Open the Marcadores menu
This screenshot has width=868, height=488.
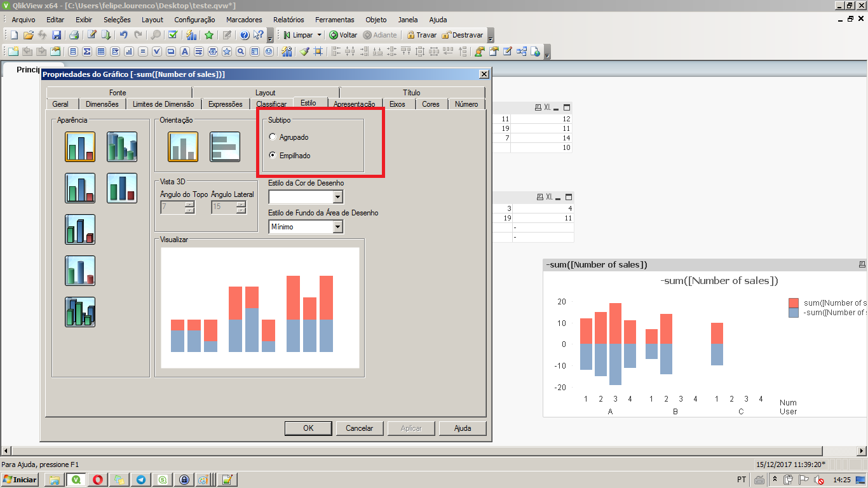pos(244,20)
